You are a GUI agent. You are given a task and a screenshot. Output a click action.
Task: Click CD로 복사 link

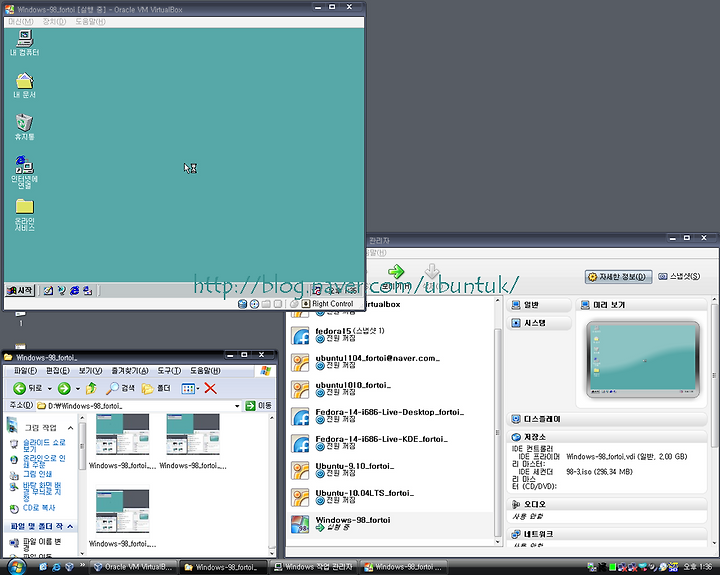[39, 508]
